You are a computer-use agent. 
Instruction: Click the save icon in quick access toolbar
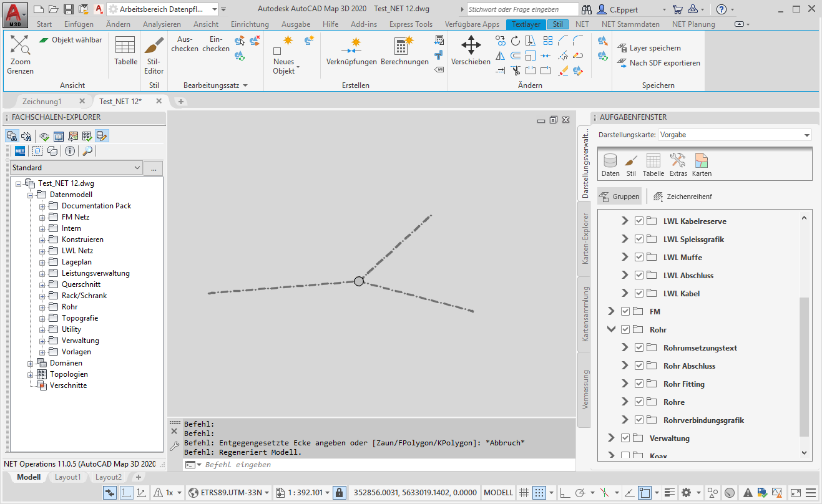click(x=68, y=9)
